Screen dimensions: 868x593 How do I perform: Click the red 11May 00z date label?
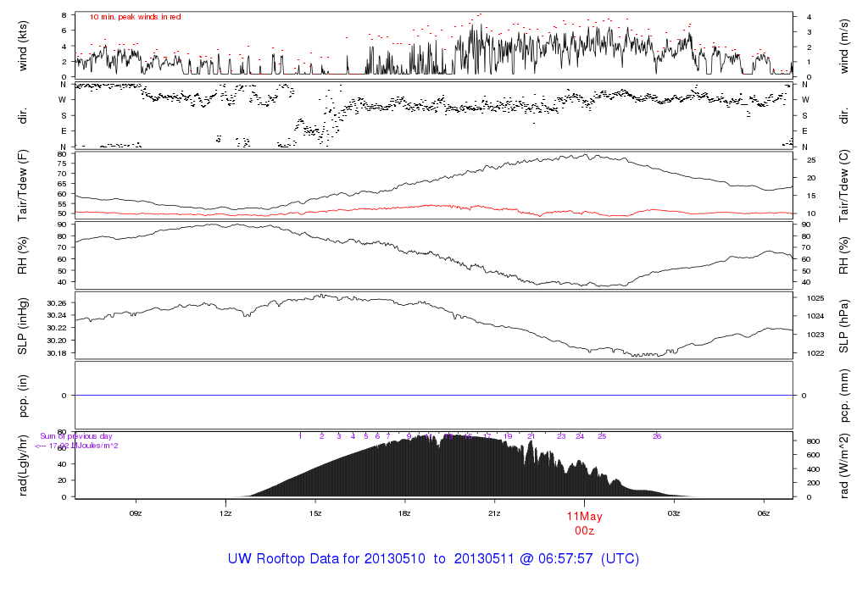(x=585, y=524)
